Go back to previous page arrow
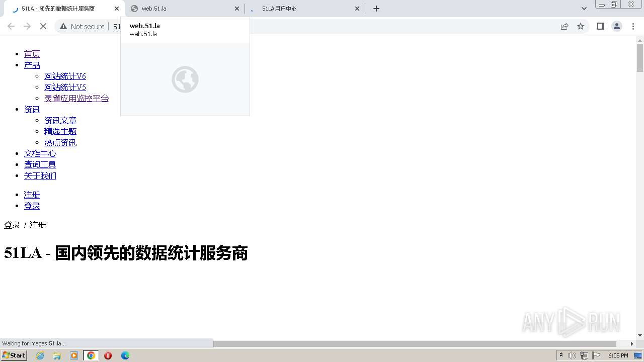Screen dimensions: 644x362 11,26
